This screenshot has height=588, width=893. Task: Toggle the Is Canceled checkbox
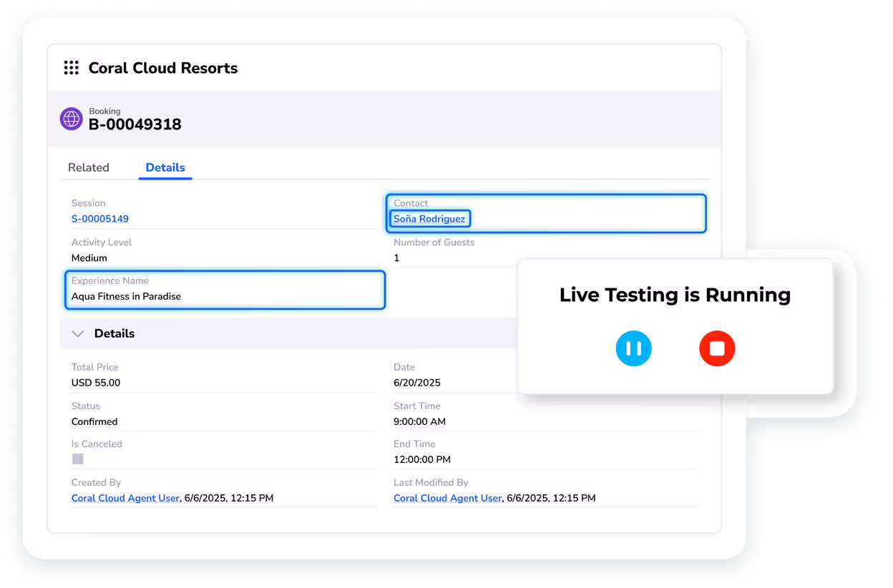point(78,459)
